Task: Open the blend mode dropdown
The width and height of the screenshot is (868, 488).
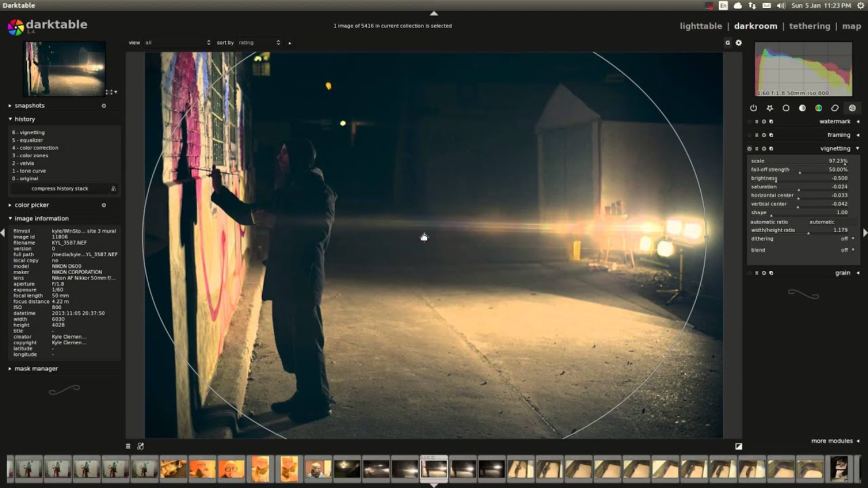Action: [x=803, y=250]
